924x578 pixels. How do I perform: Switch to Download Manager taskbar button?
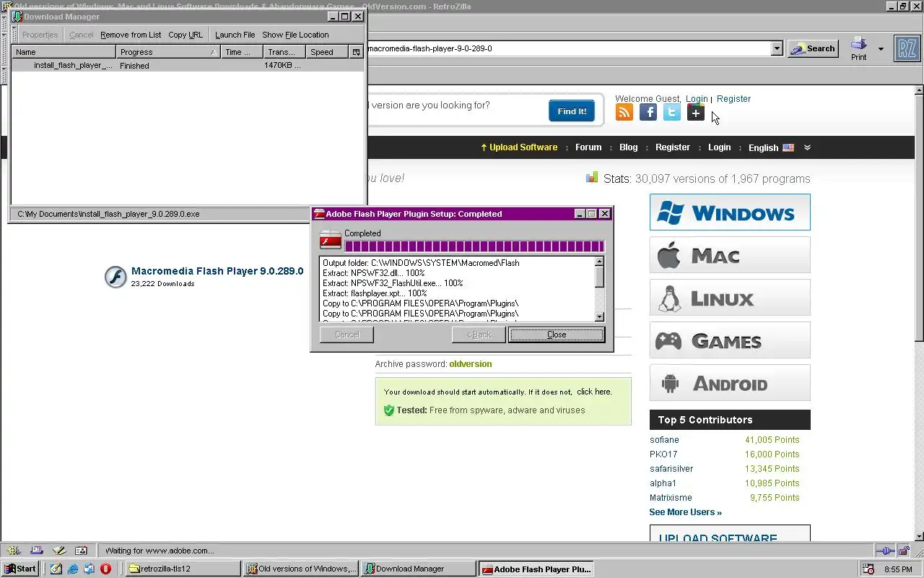pos(419,569)
